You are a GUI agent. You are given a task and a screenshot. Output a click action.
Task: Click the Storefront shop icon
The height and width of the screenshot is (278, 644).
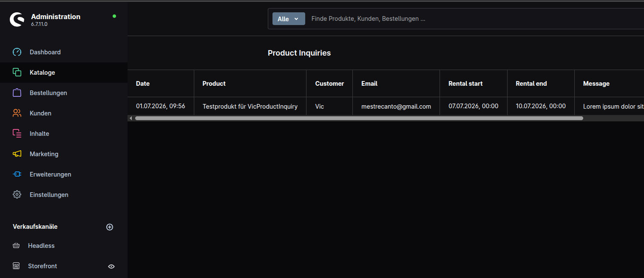(16, 266)
